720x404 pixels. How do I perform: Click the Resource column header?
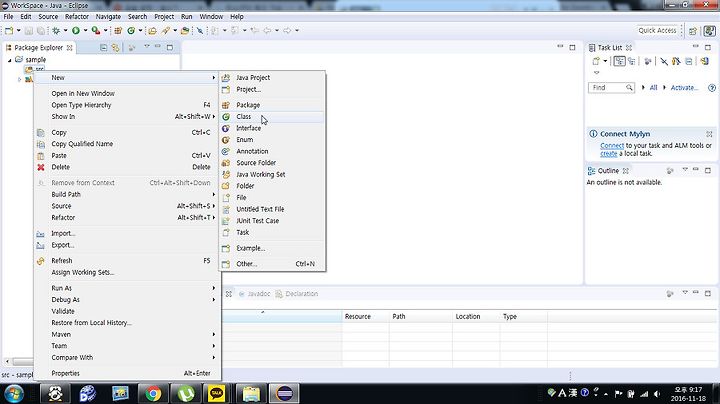pyautogui.click(x=366, y=316)
